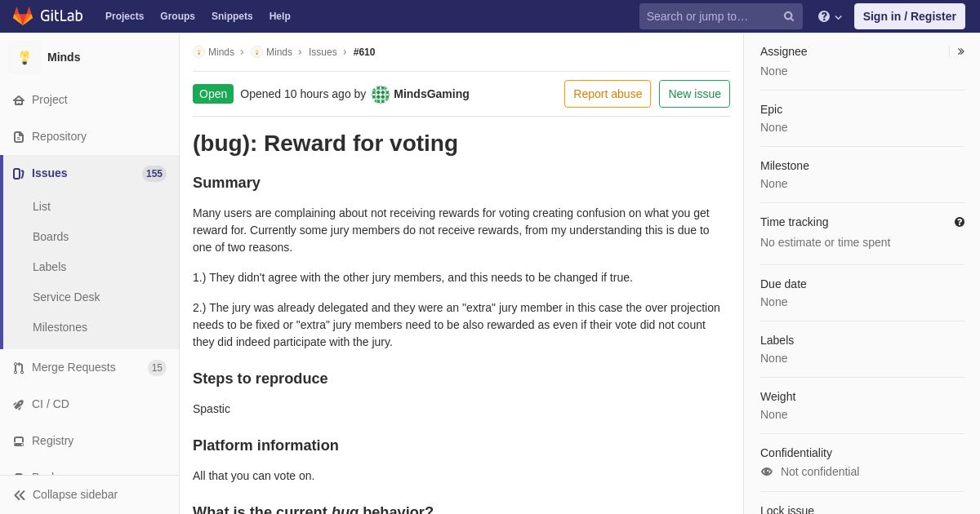This screenshot has height=514, width=980.
Task: Open the Repository icon in sidebar
Action: pyautogui.click(x=19, y=137)
